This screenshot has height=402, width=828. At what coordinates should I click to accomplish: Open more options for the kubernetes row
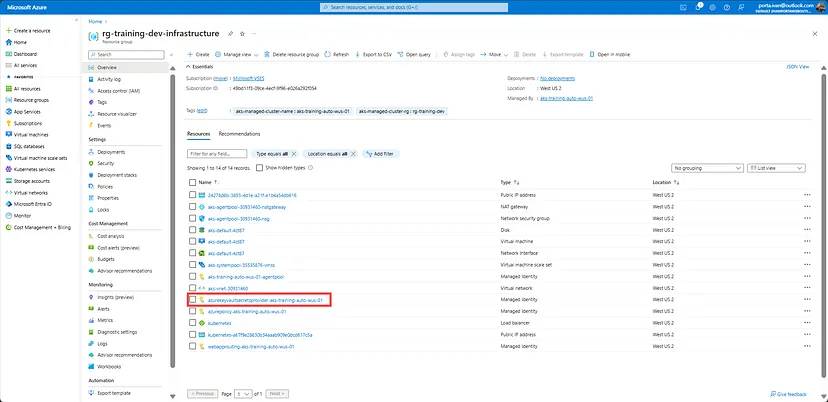807,323
